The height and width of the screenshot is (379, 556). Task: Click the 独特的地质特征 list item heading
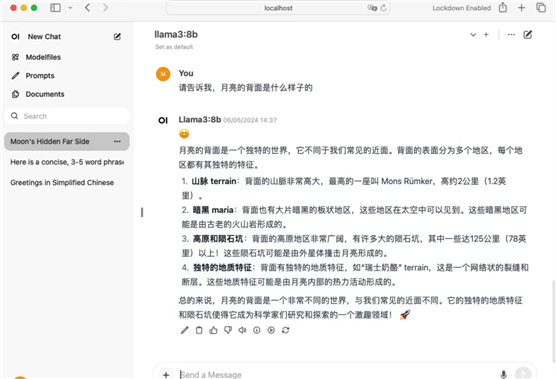(x=222, y=267)
